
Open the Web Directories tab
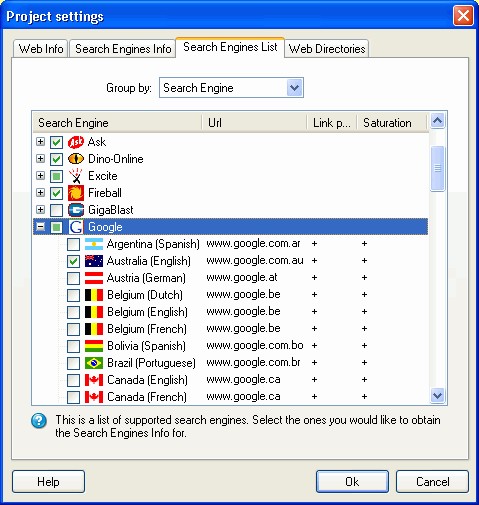coord(327,49)
